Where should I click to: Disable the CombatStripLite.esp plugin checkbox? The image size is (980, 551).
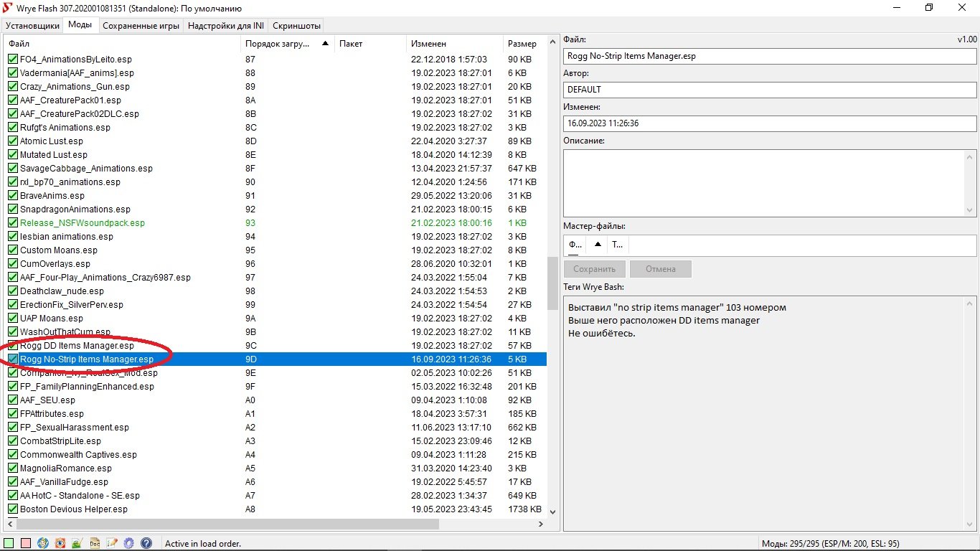(x=13, y=441)
